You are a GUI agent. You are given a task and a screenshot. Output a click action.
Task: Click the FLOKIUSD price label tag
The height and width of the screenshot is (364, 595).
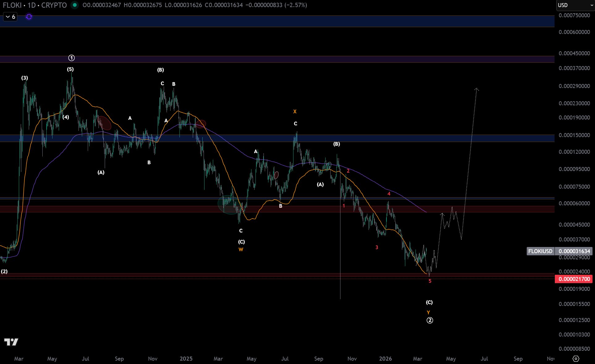(x=540, y=251)
